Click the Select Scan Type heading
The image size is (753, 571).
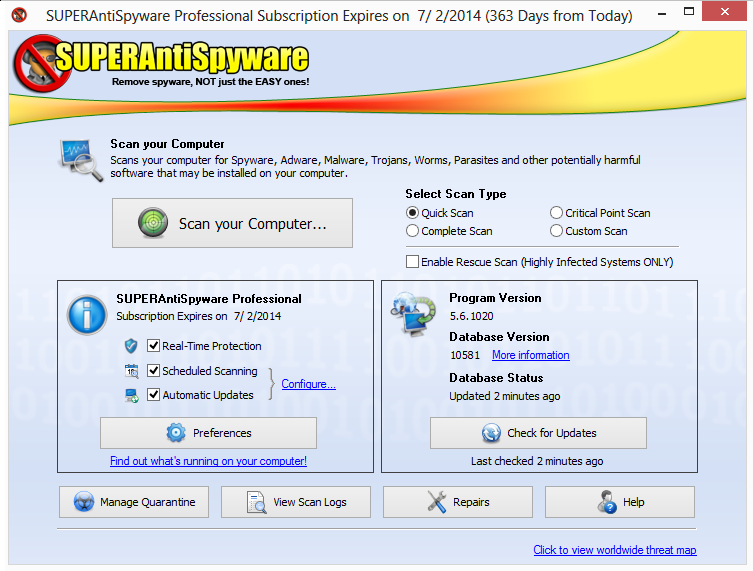pyautogui.click(x=456, y=194)
